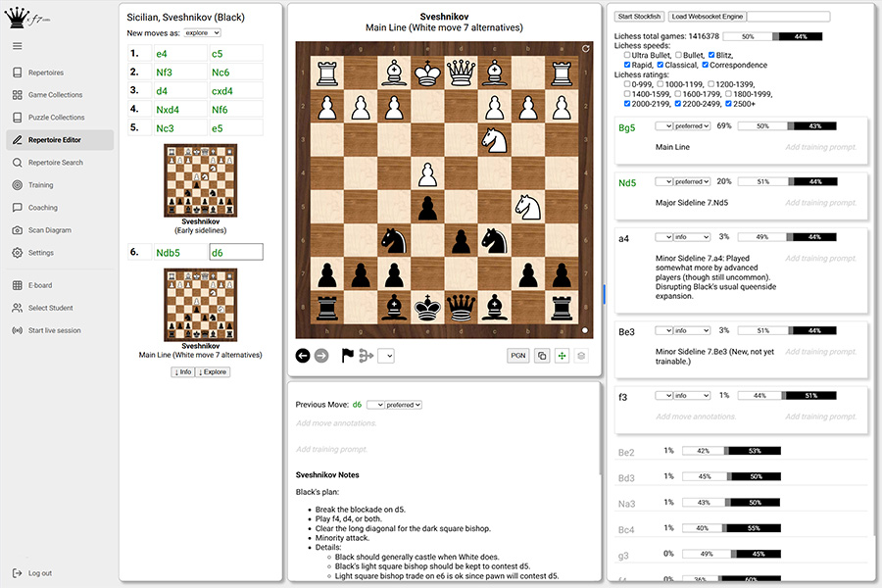This screenshot has height=588, width=882.
Task: Click the board rotate icon at the top corner
Action: click(x=585, y=49)
